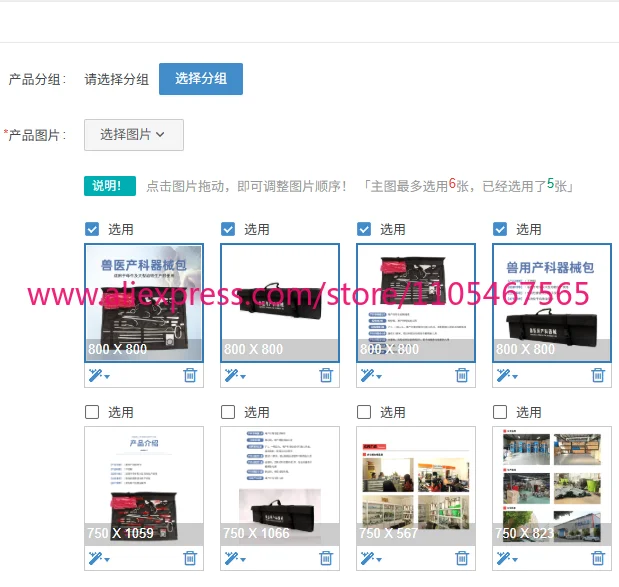The image size is (619, 587).
Task: Select the 产品介绍 750 X 1059 thumbnail
Action: click(144, 486)
